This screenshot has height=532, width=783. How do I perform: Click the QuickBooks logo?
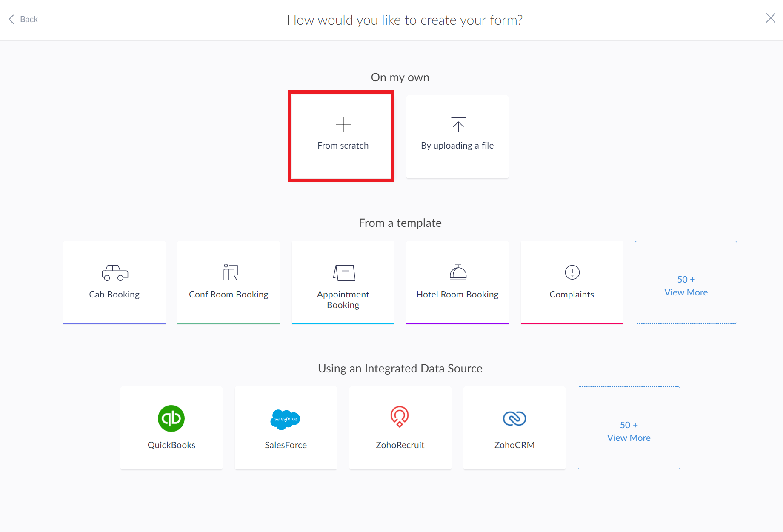tap(171, 418)
